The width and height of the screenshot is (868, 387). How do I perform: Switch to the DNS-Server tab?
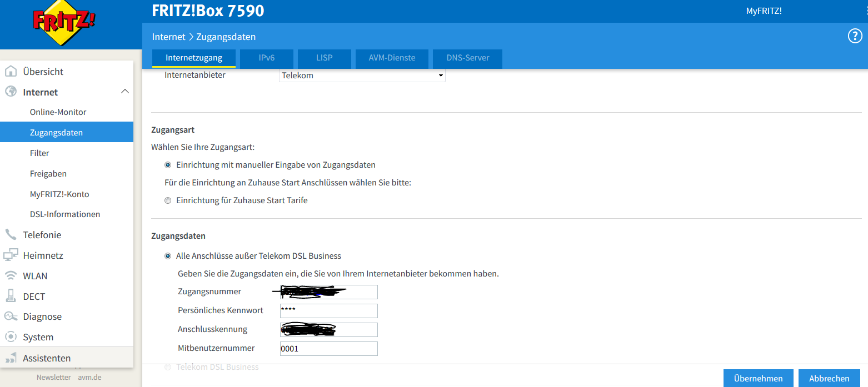pyautogui.click(x=468, y=58)
